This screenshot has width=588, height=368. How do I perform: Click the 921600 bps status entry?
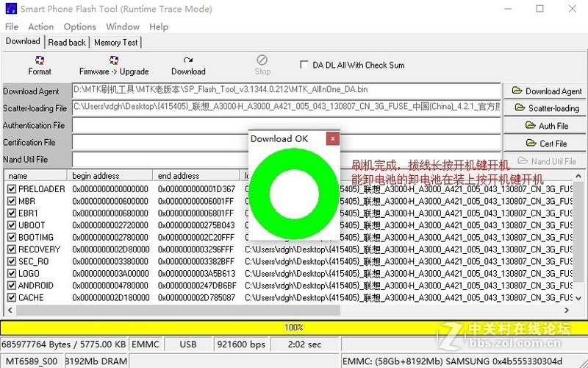click(241, 344)
